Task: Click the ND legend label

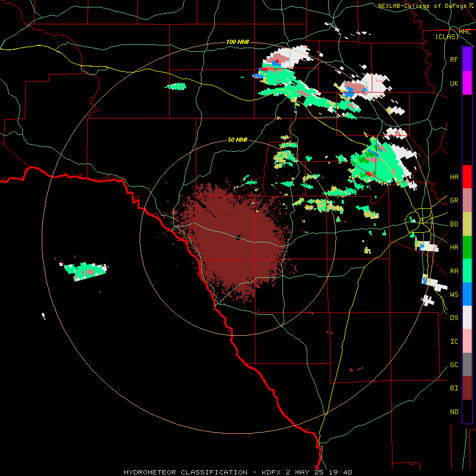Action: 454,412
